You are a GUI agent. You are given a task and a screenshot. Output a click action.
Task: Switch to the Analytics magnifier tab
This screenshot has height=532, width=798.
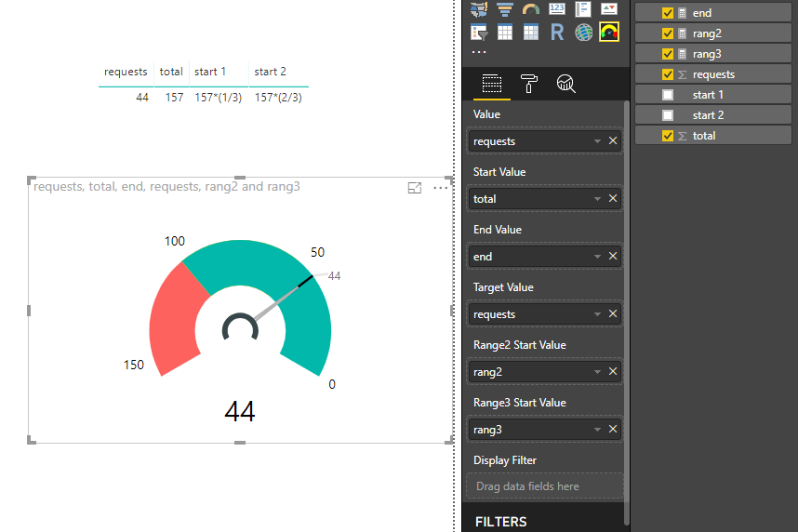click(565, 84)
